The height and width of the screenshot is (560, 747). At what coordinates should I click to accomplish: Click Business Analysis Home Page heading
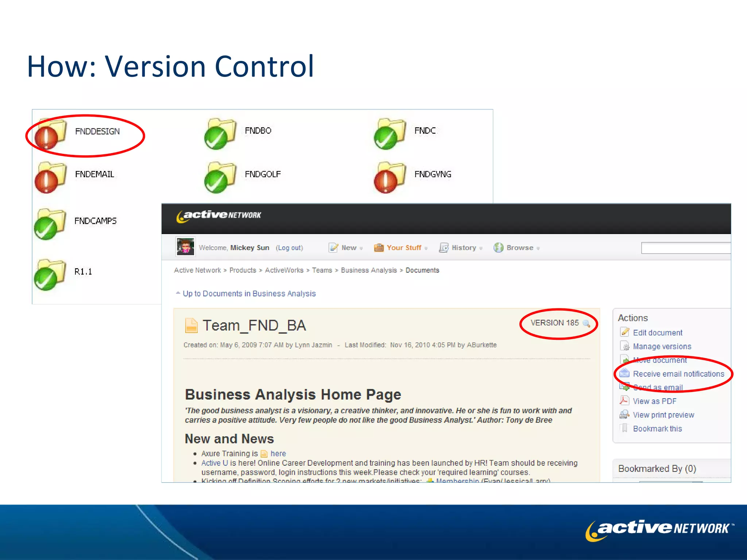[x=293, y=394]
